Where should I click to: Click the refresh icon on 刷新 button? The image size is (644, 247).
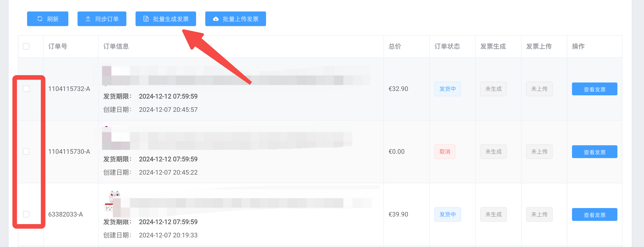40,19
